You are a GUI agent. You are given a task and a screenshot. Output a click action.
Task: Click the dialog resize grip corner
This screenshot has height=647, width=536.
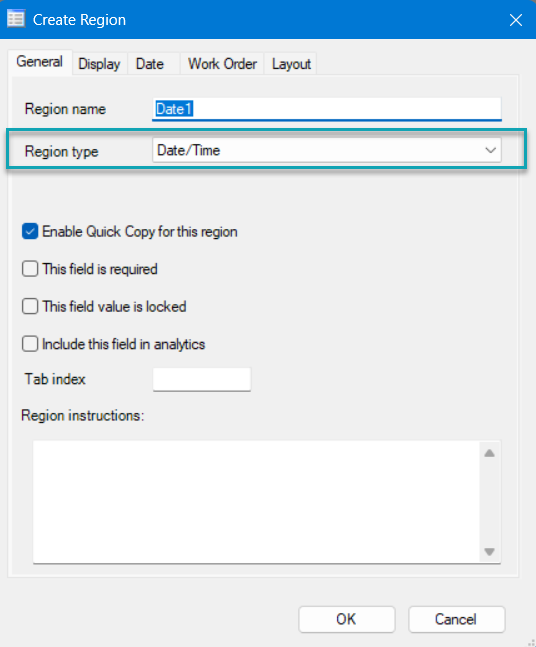point(531,642)
